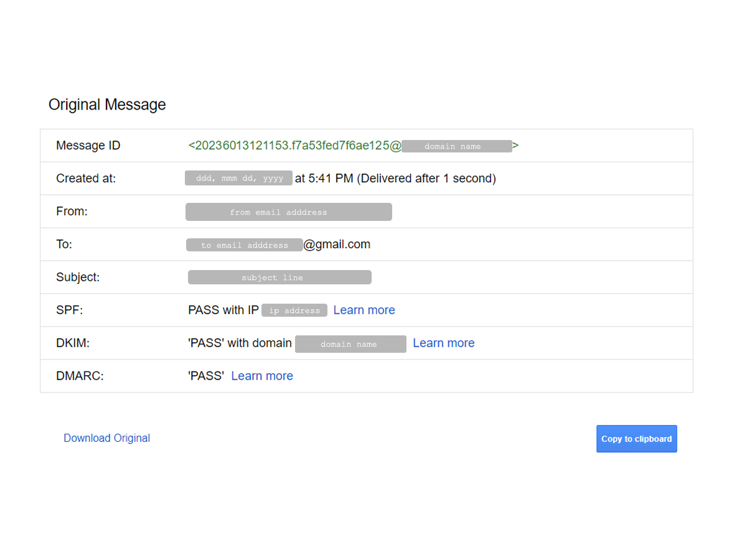Click the redacted domain name in DKIM row
The width and height of the screenshot is (747, 560).
350,343
